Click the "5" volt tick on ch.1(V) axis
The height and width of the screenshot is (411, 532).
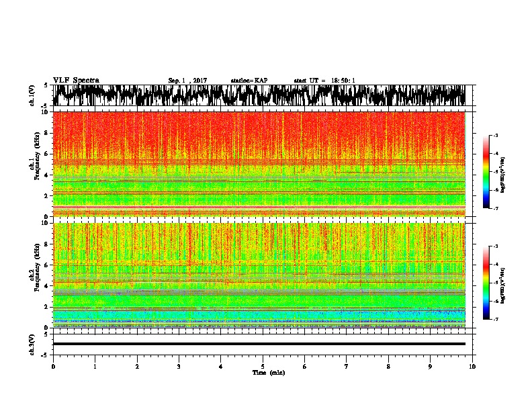pyautogui.click(x=46, y=85)
